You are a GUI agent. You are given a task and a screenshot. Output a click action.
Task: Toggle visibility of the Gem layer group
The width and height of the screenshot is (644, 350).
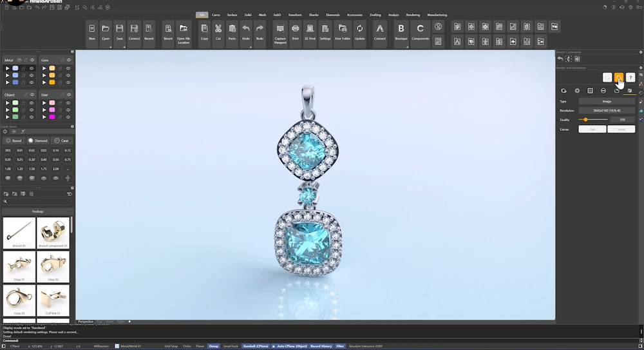click(68, 60)
